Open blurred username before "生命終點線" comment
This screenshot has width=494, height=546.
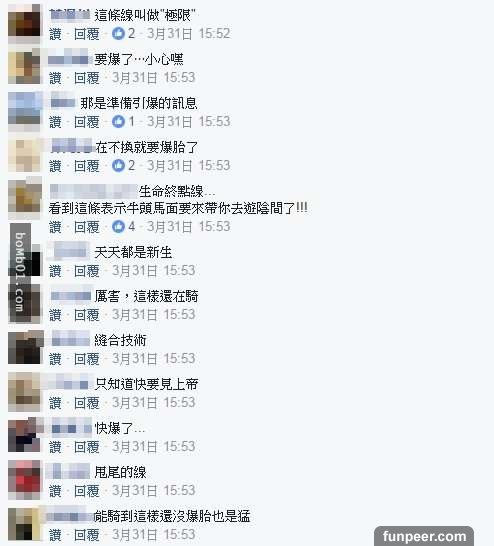pyautogui.click(x=93, y=191)
